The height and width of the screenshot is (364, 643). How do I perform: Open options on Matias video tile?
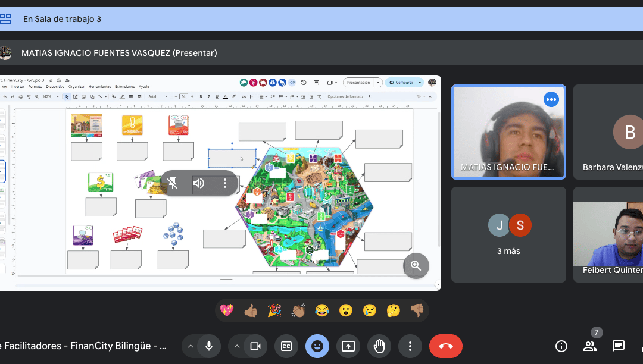pyautogui.click(x=551, y=99)
